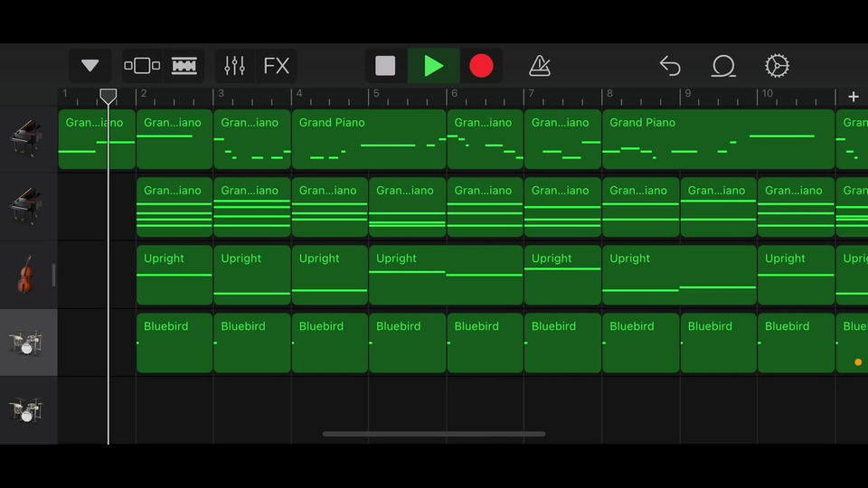Select the Bluebird drum kit track icon

26,342
